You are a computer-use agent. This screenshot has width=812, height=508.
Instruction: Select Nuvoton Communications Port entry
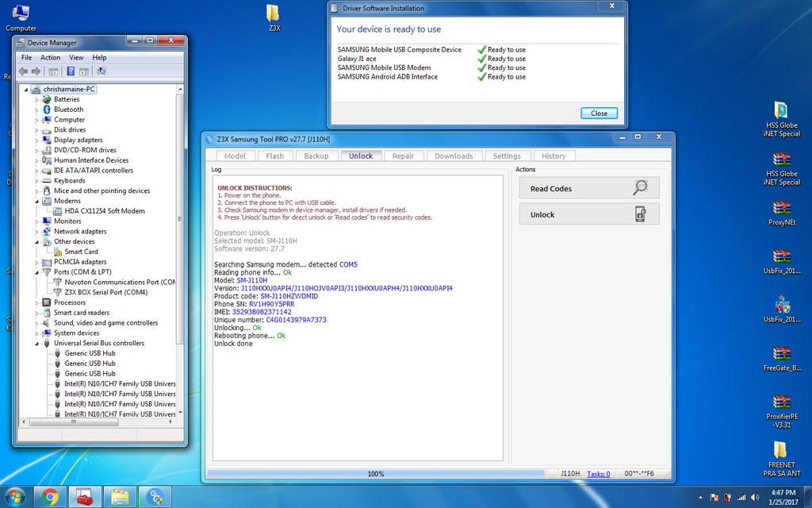point(120,282)
